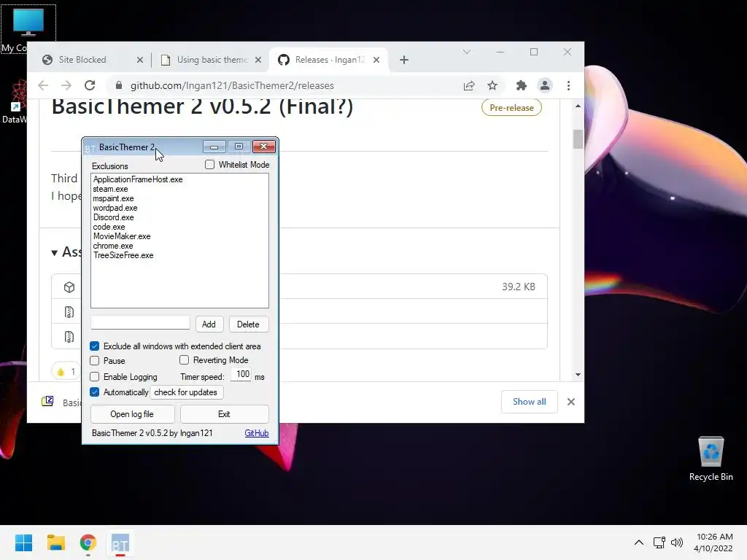
Task: Open a new Chrome tab
Action: point(404,60)
